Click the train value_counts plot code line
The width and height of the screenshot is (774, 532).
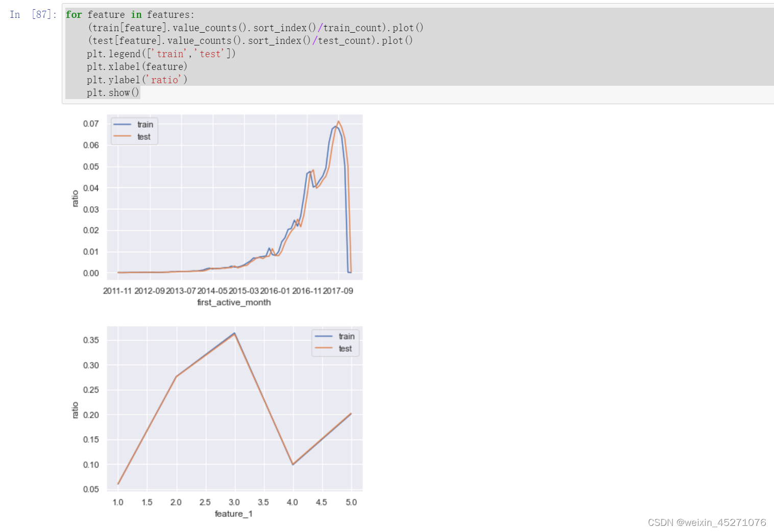[255, 28]
